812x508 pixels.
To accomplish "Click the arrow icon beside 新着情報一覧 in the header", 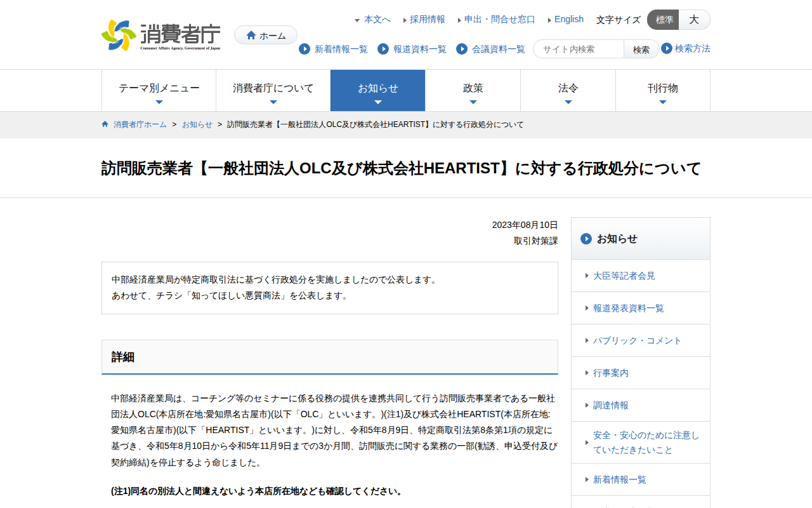I will pyautogui.click(x=304, y=49).
